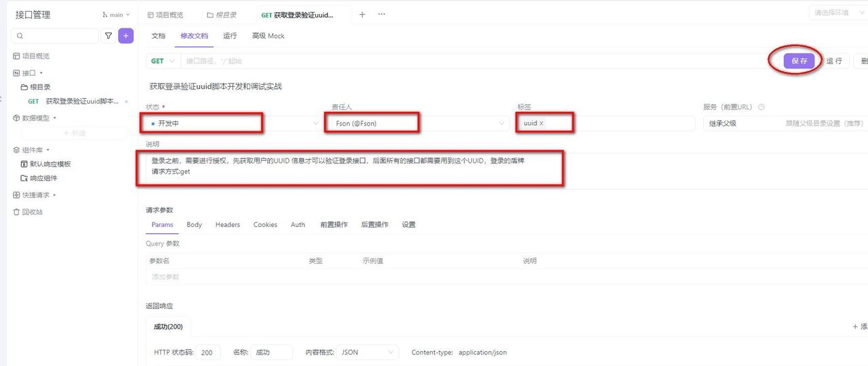Select the Cookies request tab
The height and width of the screenshot is (366, 868).
(x=265, y=224)
